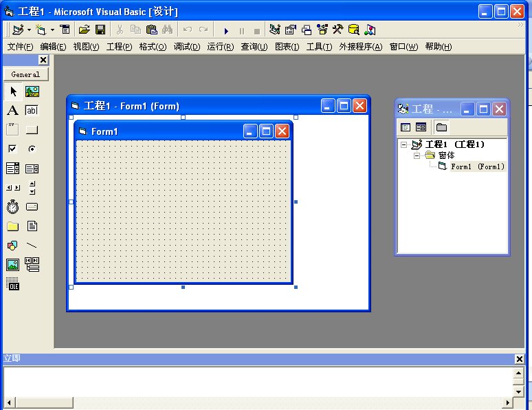
Task: Open the Object Browser toolbar icon
Action: [x=322, y=30]
